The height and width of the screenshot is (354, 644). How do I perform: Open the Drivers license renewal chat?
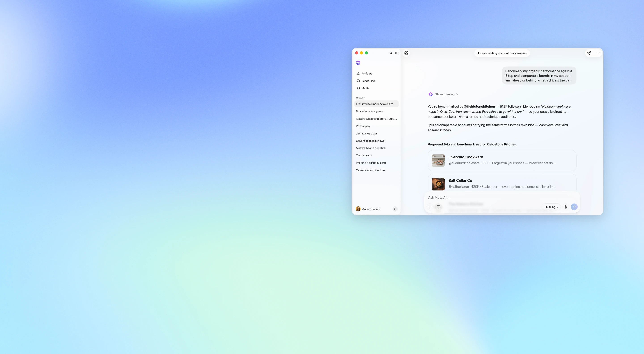point(377,141)
